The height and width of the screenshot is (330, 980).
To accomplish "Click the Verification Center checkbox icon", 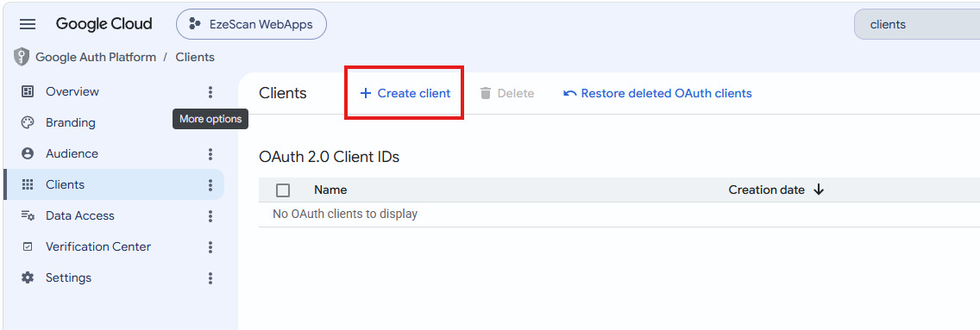I will tap(28, 247).
